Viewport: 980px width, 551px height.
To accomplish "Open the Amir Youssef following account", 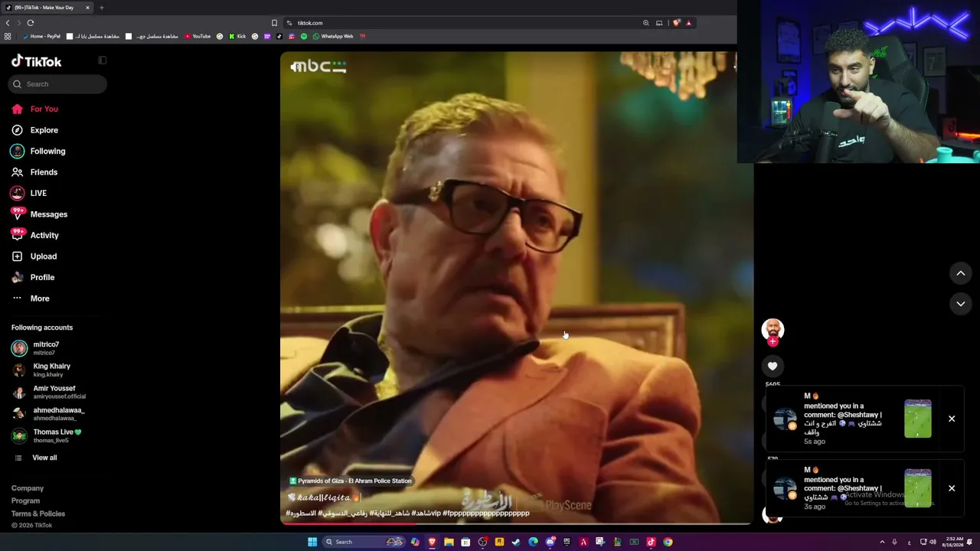I will coord(48,393).
